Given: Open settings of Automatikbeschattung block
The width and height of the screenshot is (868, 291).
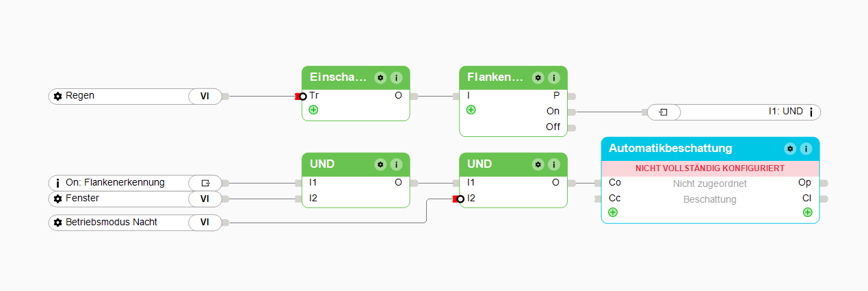Looking at the screenshot, I should (x=790, y=149).
